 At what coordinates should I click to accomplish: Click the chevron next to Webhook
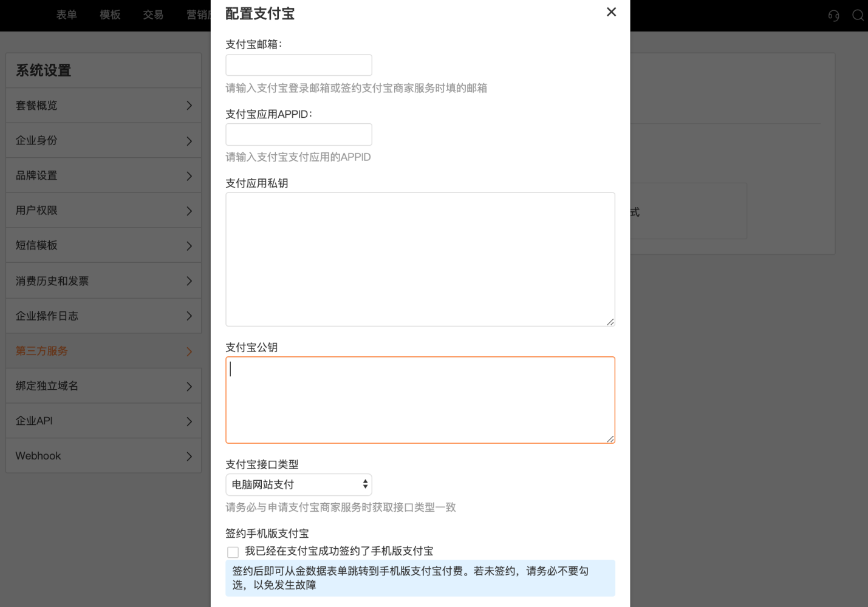[x=189, y=456]
